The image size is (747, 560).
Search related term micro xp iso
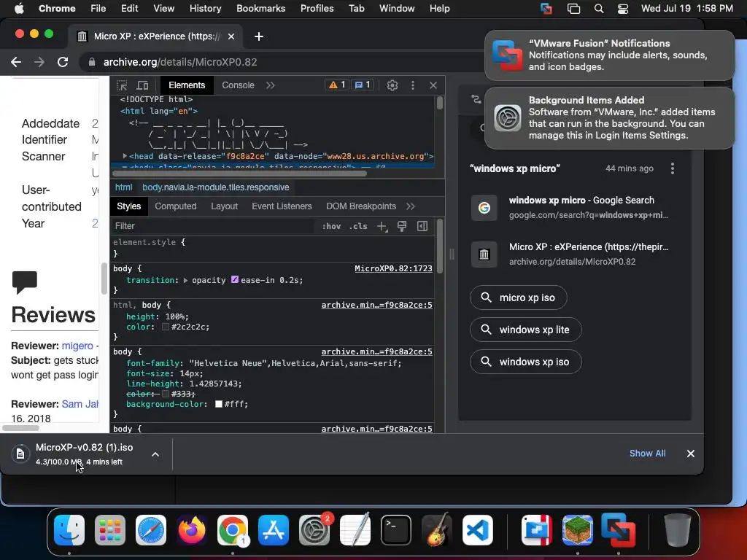point(519,297)
